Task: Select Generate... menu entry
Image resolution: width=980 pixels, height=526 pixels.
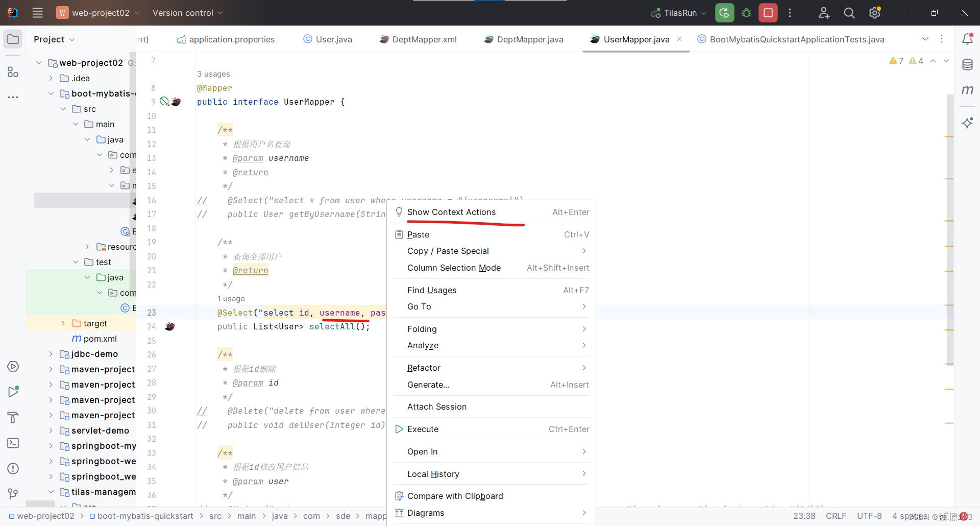Action: pyautogui.click(x=492, y=385)
